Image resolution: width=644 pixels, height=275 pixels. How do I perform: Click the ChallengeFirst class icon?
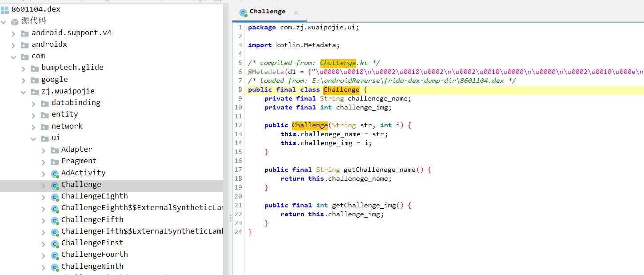tap(55, 243)
